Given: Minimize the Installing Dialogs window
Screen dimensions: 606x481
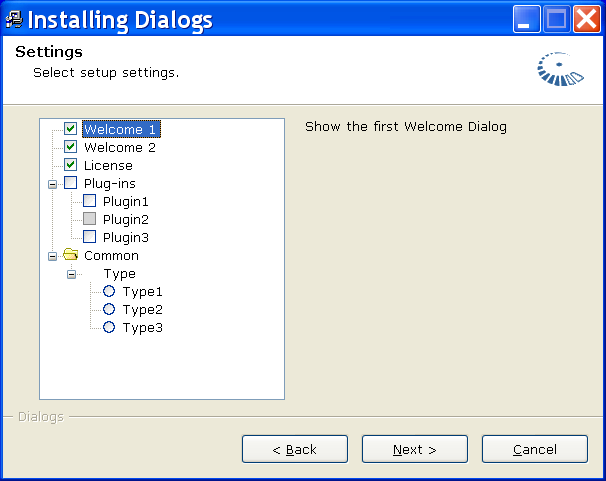Looking at the screenshot, I should (x=526, y=19).
